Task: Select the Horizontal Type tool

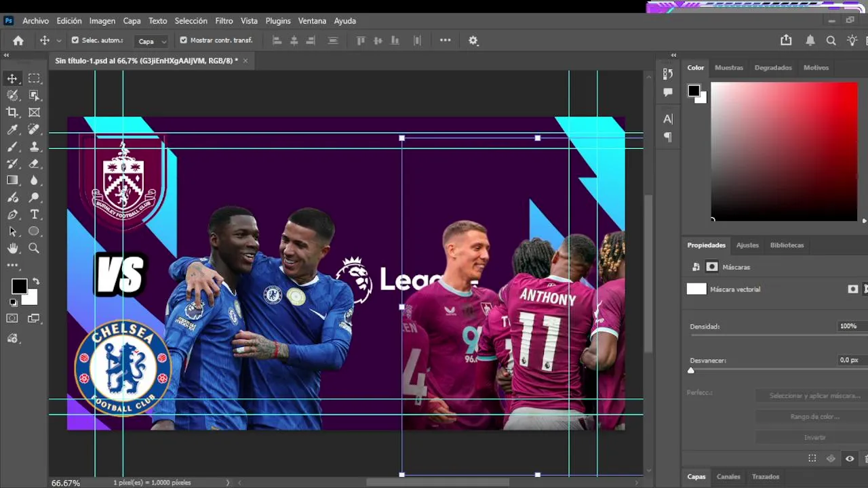Action: point(34,214)
